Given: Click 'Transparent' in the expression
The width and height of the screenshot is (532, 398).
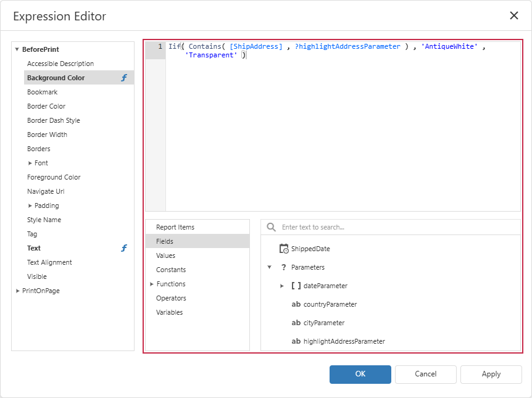Looking at the screenshot, I should [x=210, y=55].
